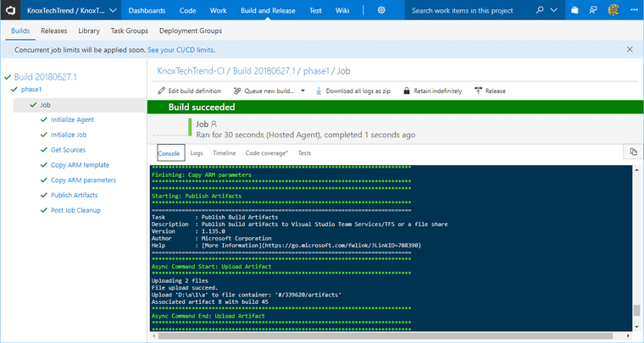Image resolution: width=644 pixels, height=343 pixels.
Task: Click the person icon beside Job
Action: coord(214,124)
